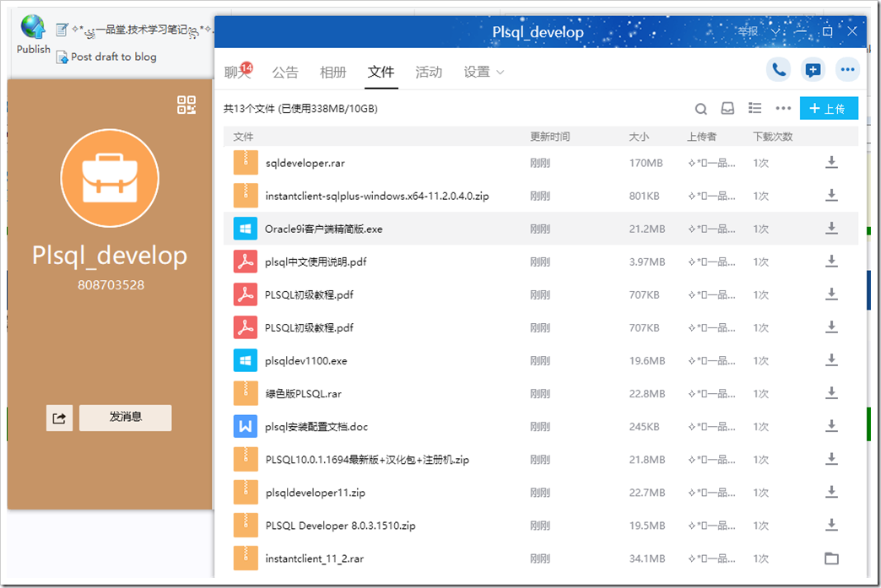The height and width of the screenshot is (588, 881).
Task: Click the 发消息 button
Action: 125,418
